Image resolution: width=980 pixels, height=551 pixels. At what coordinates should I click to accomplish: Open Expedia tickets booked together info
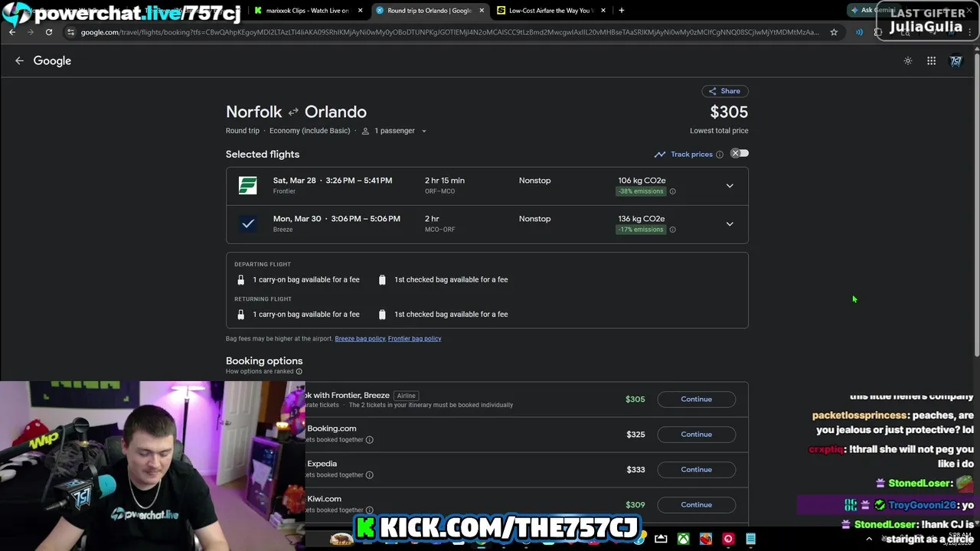tap(369, 474)
